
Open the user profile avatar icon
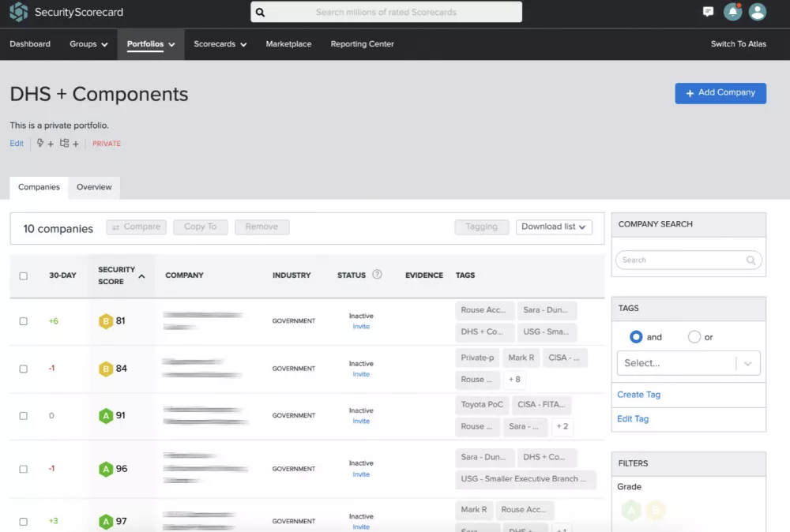coord(758,12)
